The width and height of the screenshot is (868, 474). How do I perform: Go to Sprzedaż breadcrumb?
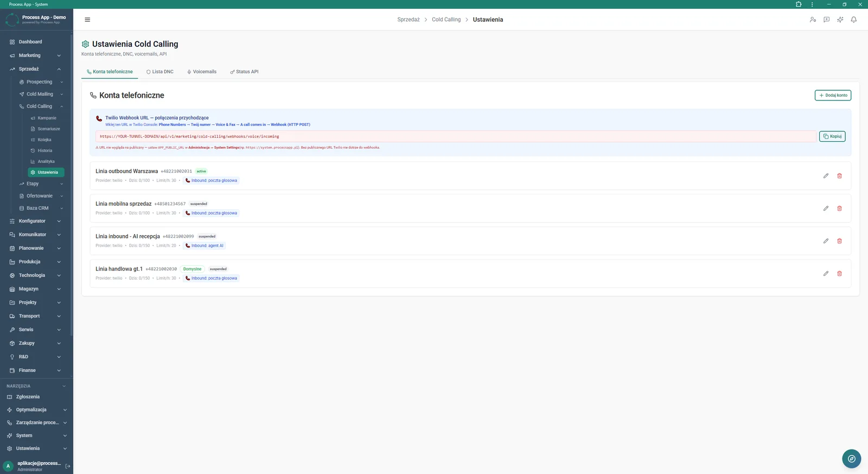pyautogui.click(x=409, y=20)
